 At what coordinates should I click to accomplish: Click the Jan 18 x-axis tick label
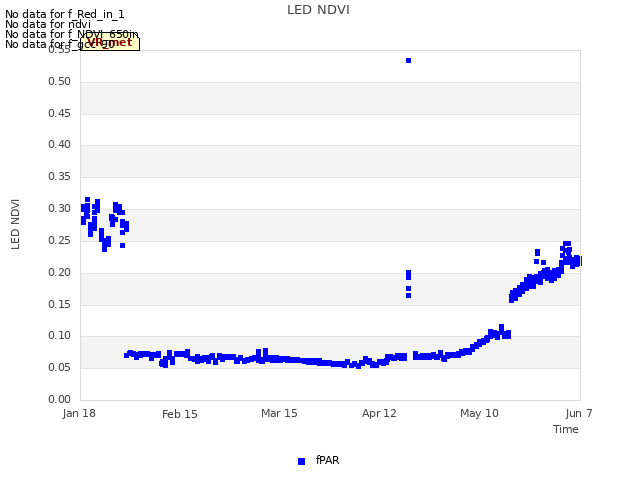pos(79,413)
